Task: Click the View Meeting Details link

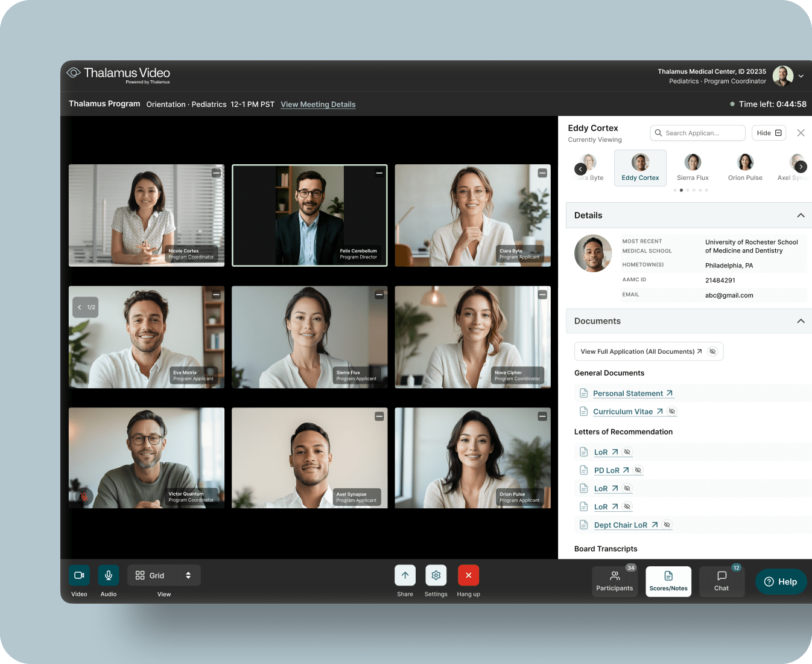Action: pyautogui.click(x=318, y=104)
